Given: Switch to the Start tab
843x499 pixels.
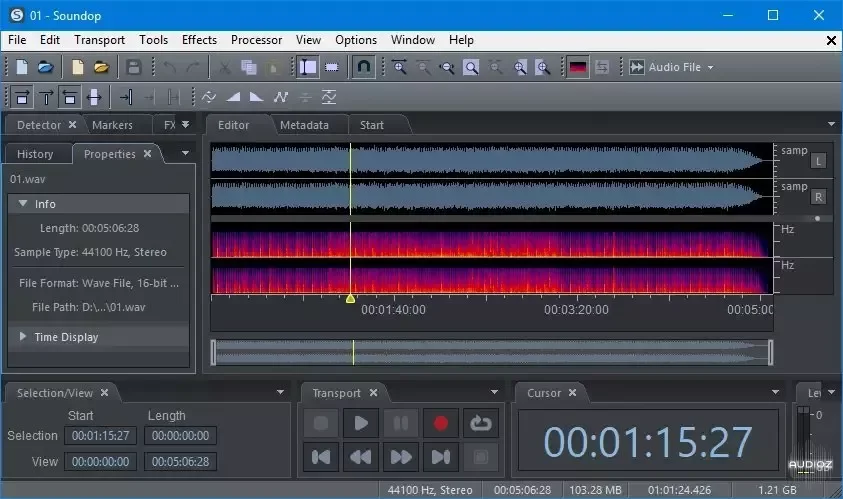Looking at the screenshot, I should pyautogui.click(x=372, y=125).
